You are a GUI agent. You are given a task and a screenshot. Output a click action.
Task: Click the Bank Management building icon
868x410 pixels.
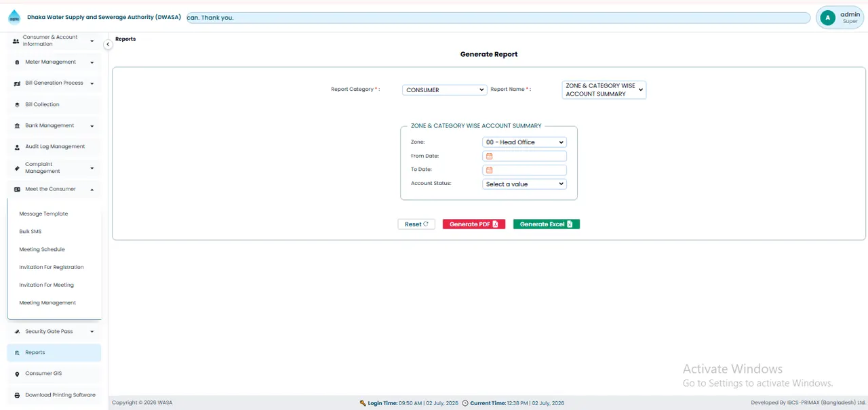point(17,126)
